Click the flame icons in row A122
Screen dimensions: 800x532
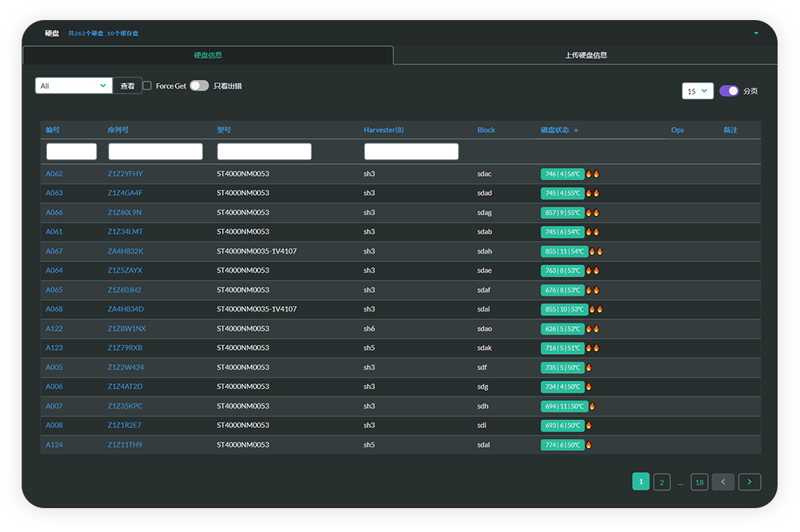click(x=592, y=329)
